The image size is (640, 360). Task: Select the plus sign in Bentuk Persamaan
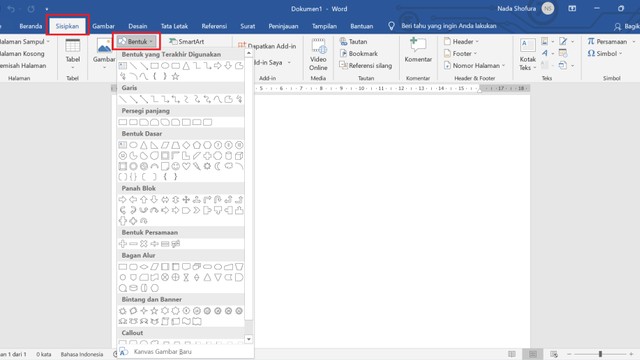point(122,244)
